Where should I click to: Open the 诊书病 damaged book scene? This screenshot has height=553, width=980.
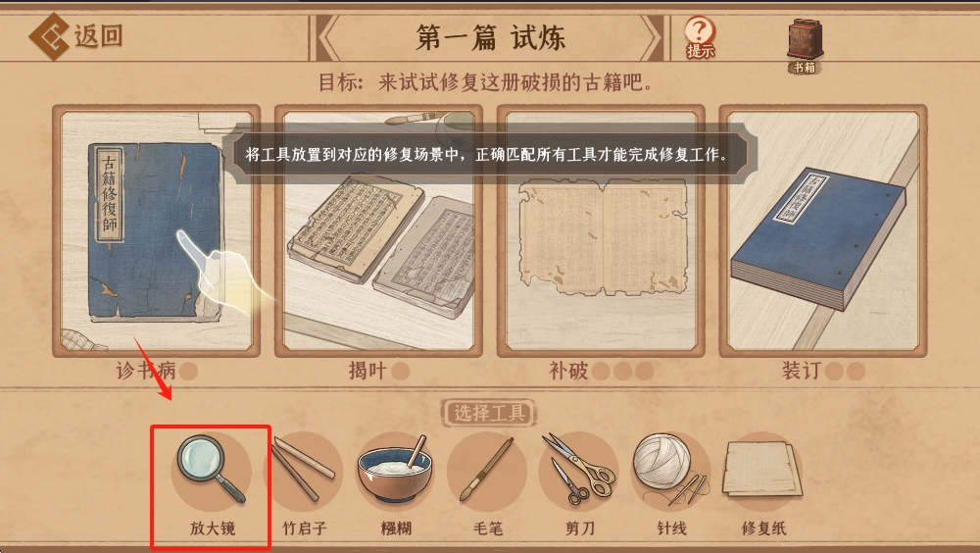coord(156,230)
